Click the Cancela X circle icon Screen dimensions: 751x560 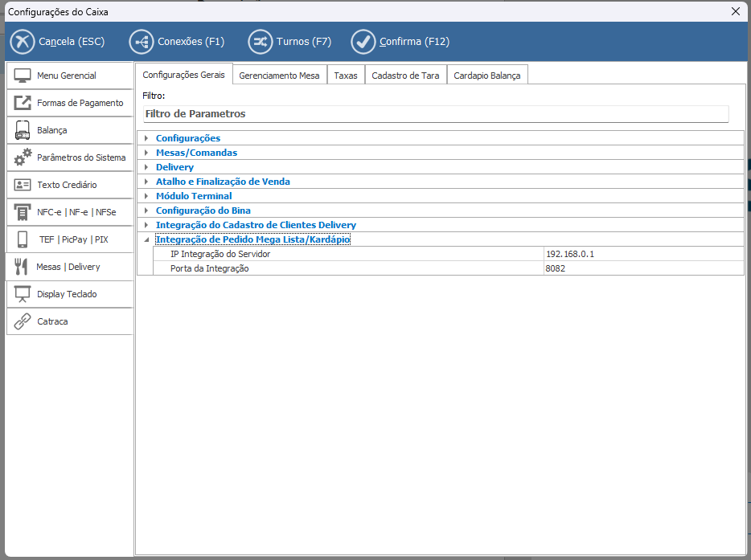pos(23,42)
